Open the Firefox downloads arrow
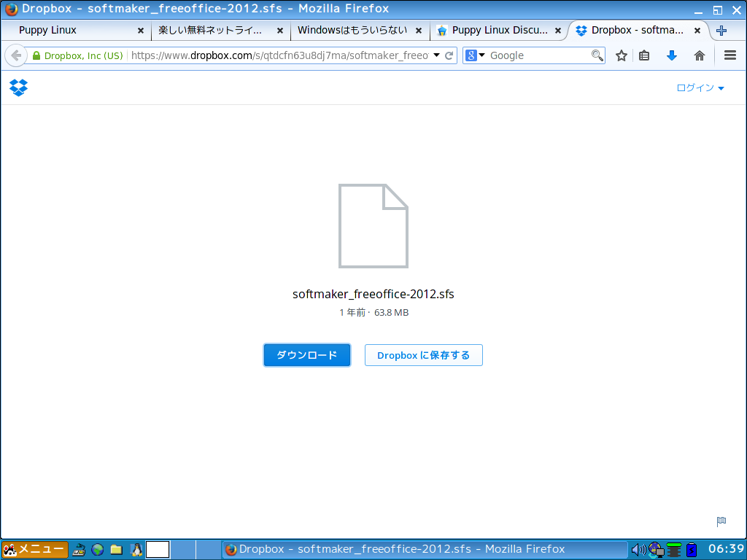Viewport: 747px width, 560px height. (x=672, y=55)
